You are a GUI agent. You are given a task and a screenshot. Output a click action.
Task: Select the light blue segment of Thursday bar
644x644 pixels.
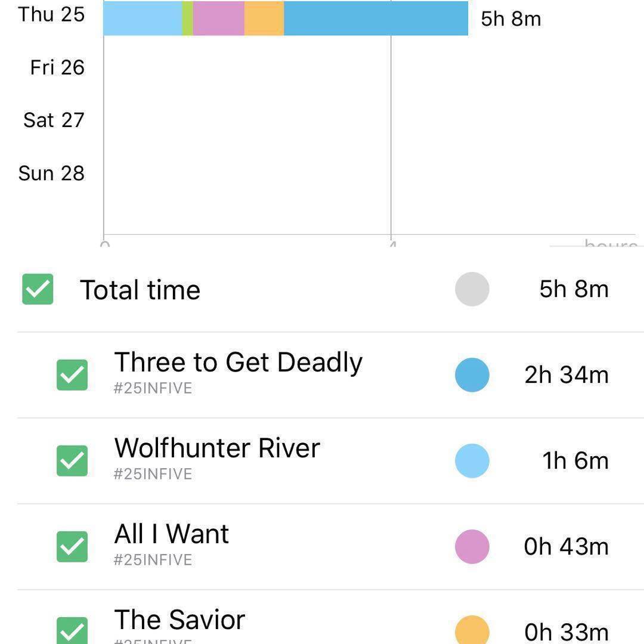pos(143,18)
